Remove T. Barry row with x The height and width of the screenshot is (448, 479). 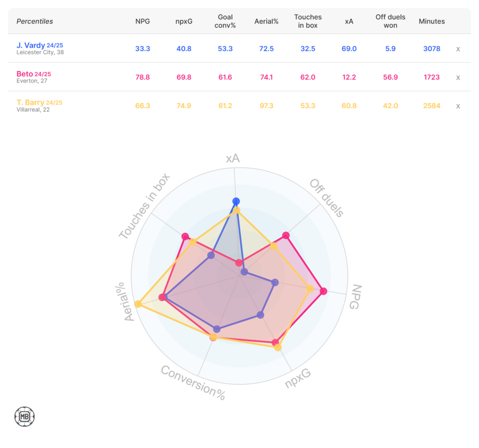click(458, 106)
